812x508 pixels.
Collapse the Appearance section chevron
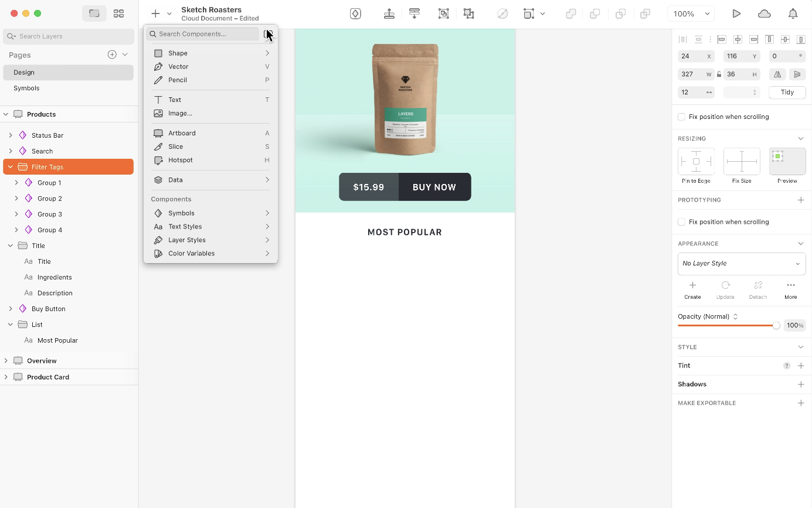[801, 243]
